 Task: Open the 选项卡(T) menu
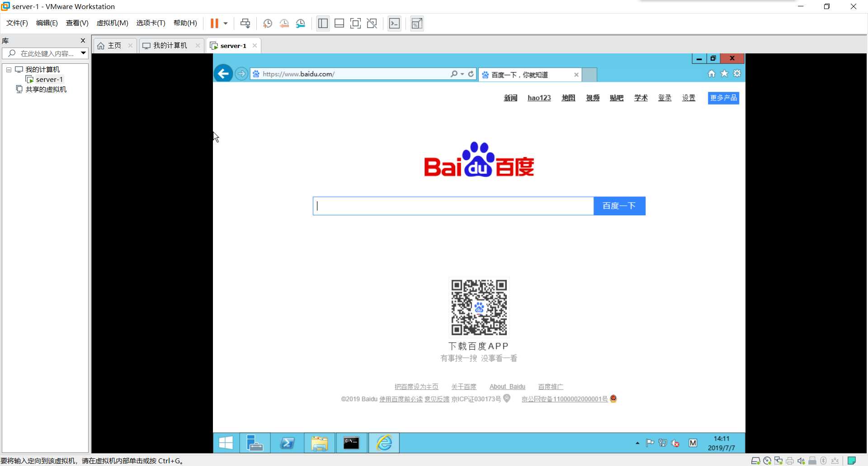click(x=151, y=23)
